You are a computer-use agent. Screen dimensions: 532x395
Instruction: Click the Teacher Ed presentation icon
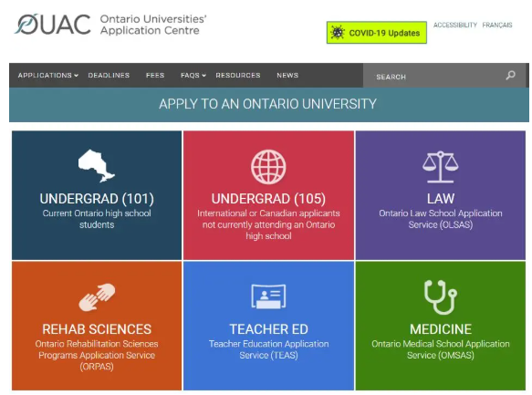point(268,296)
